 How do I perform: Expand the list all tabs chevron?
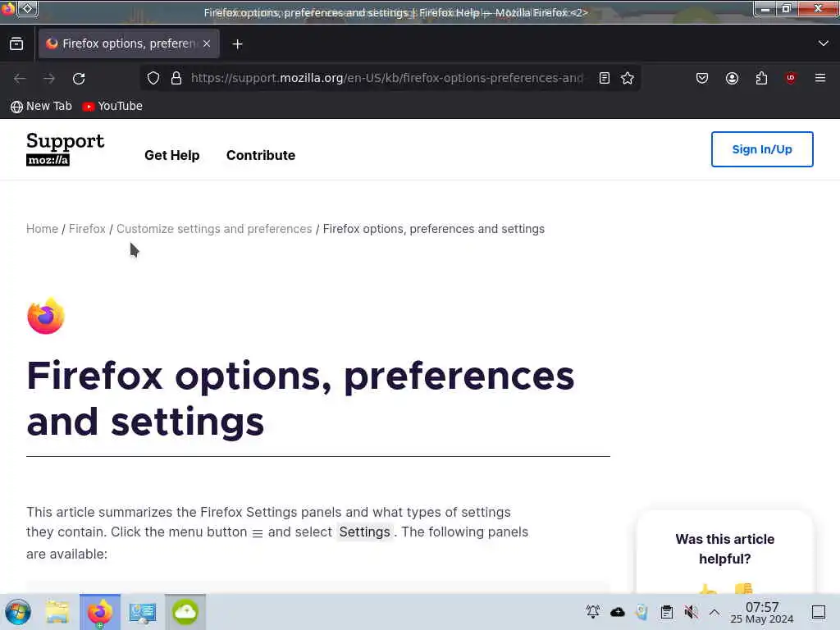click(824, 43)
